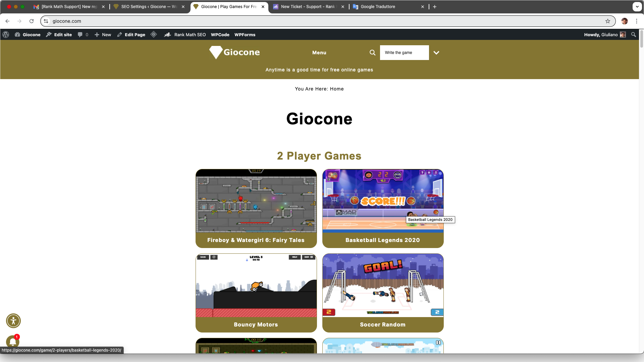Screen dimensions: 644x362
Task: Click the header search magnifier icon
Action: 372,53
